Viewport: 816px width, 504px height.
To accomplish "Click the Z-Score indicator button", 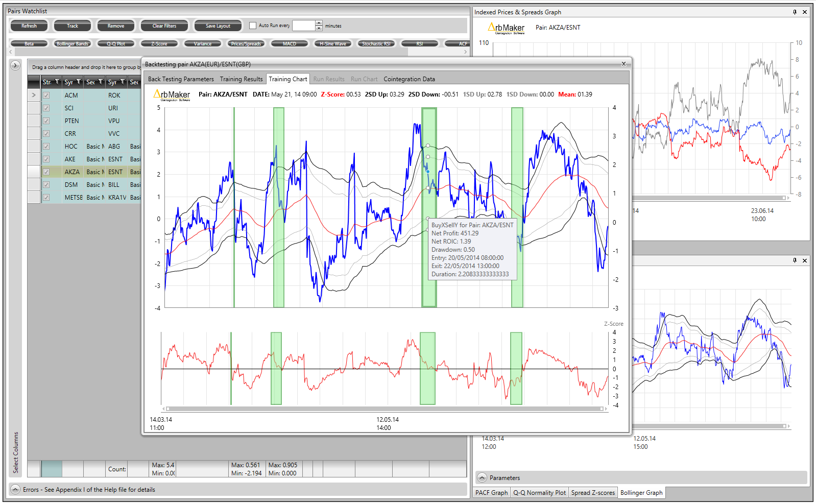I will pos(159,44).
